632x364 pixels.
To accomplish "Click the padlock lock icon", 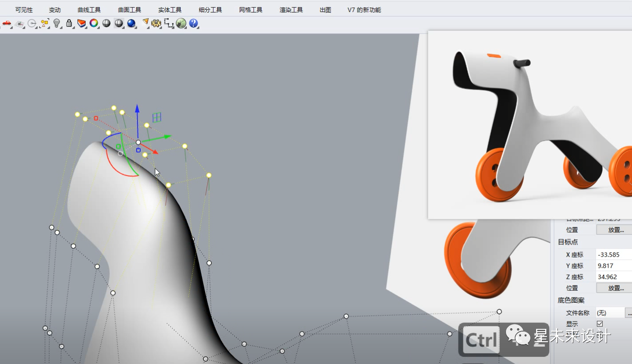I will tap(69, 24).
